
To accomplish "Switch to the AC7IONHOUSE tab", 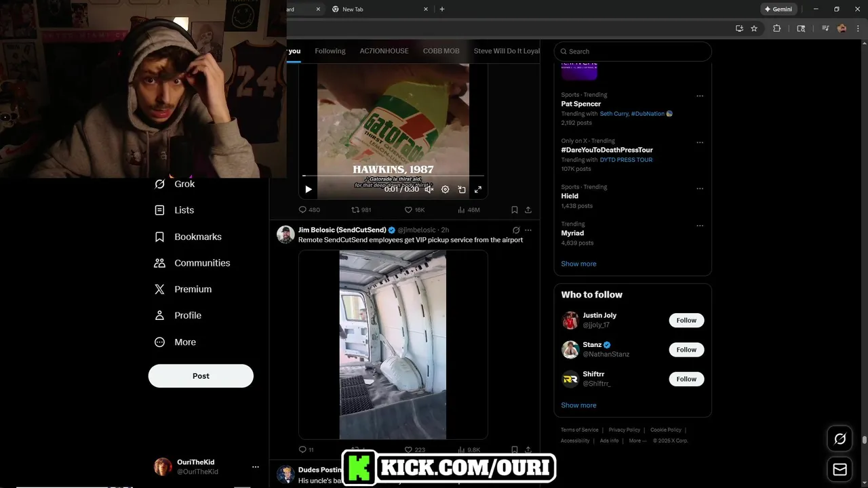I will pyautogui.click(x=384, y=51).
